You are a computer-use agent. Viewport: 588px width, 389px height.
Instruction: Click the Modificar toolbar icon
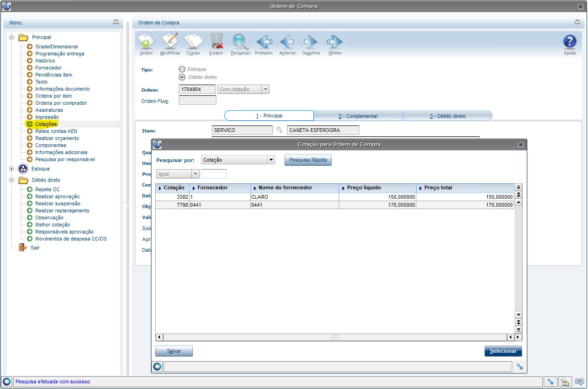[170, 41]
